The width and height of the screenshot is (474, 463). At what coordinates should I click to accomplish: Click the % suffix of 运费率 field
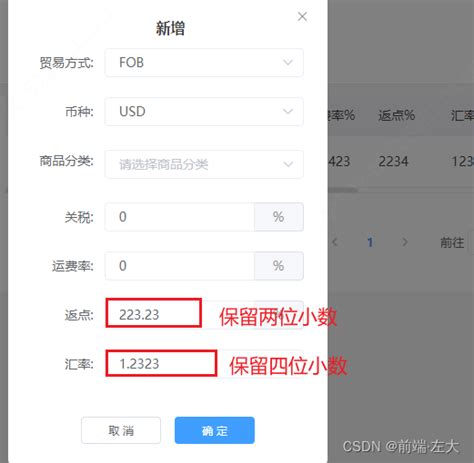pyautogui.click(x=279, y=266)
